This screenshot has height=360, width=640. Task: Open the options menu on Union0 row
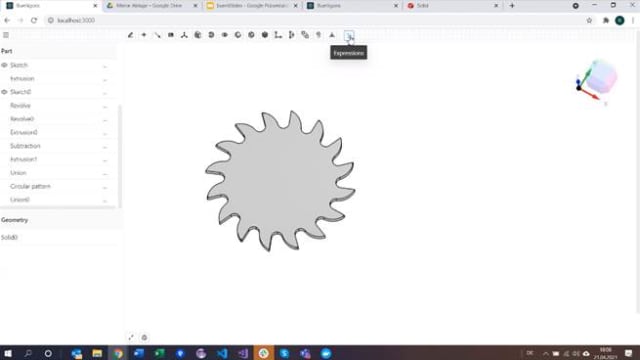coord(105,200)
